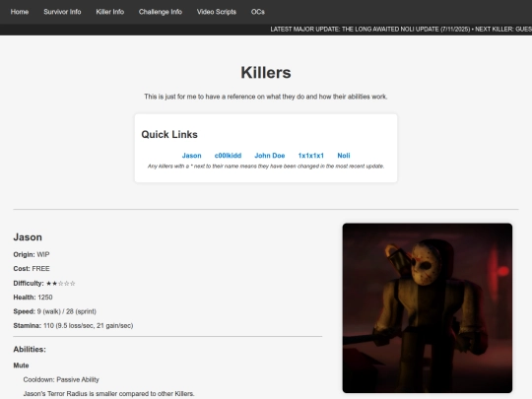Image resolution: width=532 pixels, height=399 pixels.
Task: Jump to 1x1x1x1 section link
Action: click(x=311, y=156)
